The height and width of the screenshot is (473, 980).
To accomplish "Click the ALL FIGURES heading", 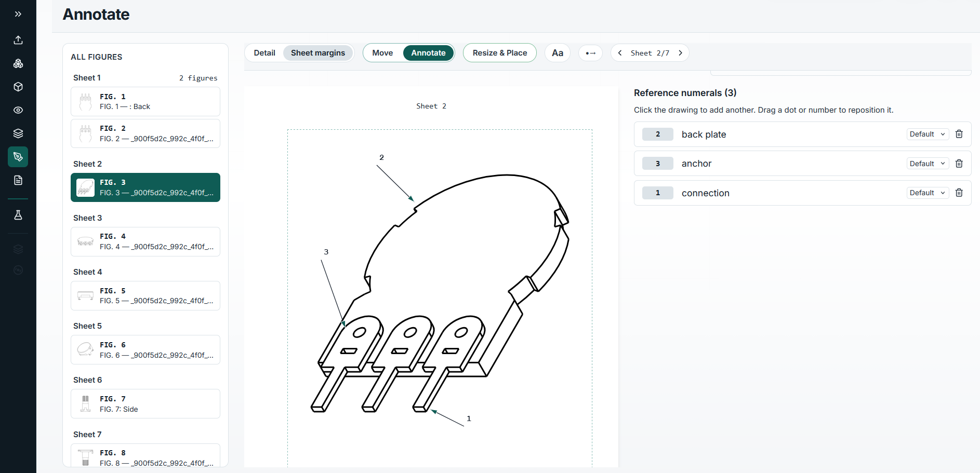I will [97, 57].
